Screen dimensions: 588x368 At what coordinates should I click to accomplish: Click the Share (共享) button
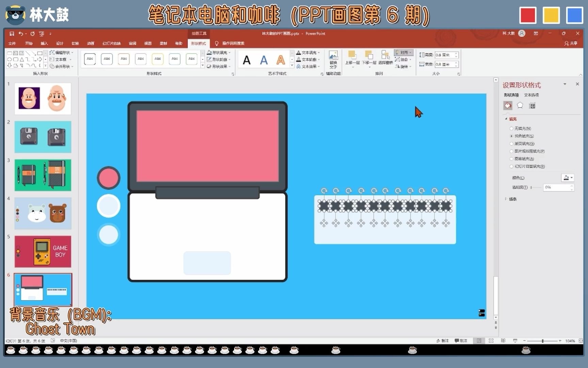pyautogui.click(x=571, y=43)
